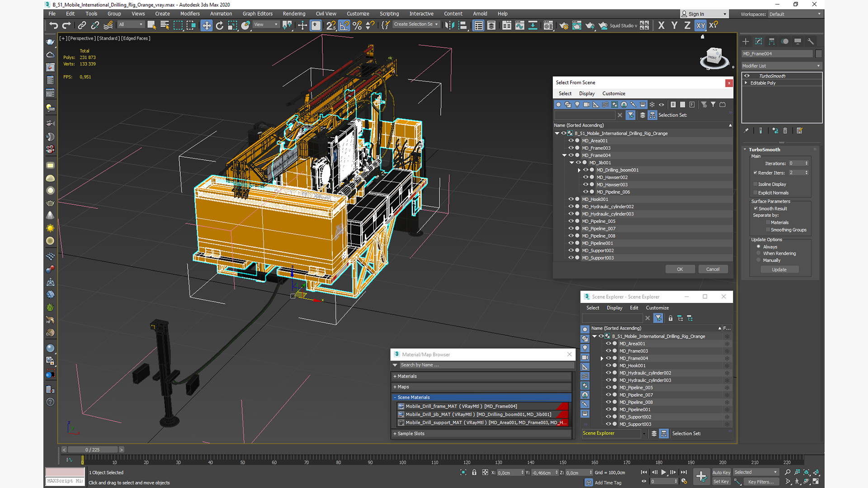Click the Undo arrow in main toolbar
Screen dimensions: 868x488
point(53,25)
